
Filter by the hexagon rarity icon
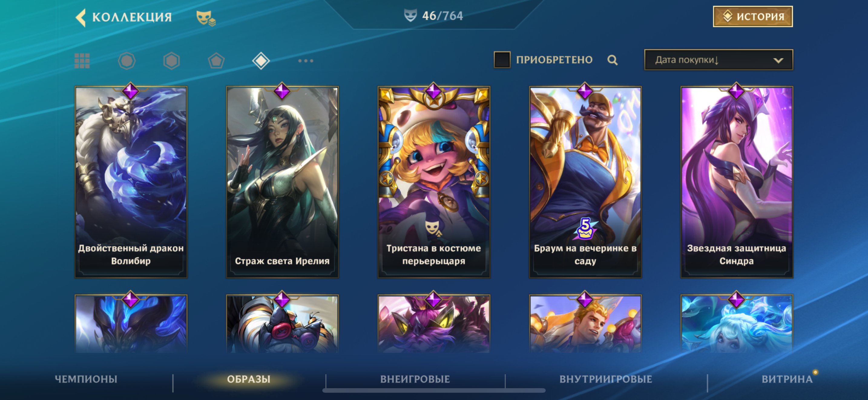(x=172, y=61)
